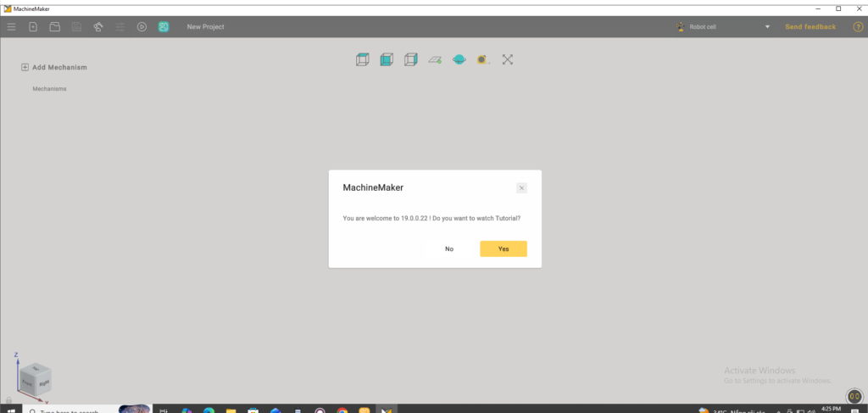Click the teal highlighted toolbar icon
Image resolution: width=868 pixels, height=413 pixels.
(x=164, y=27)
